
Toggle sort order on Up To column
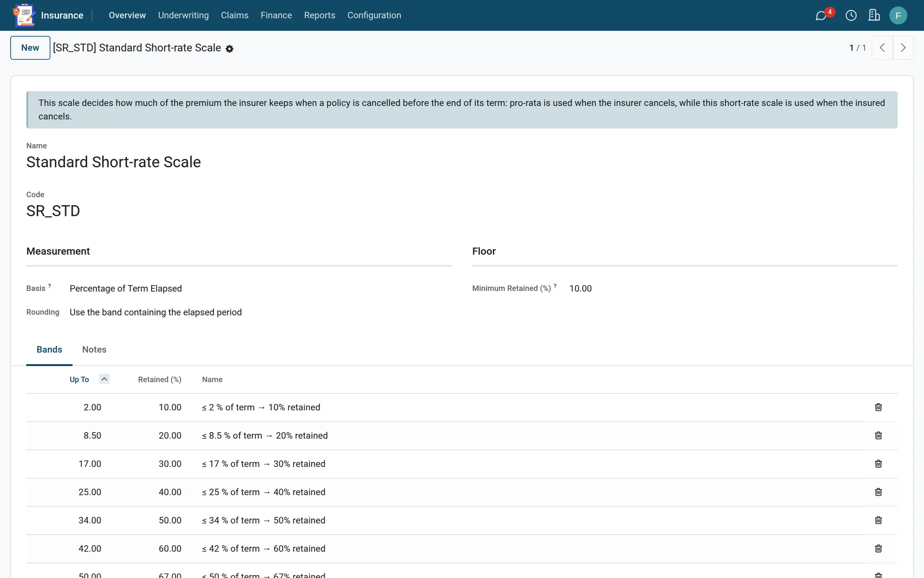point(104,379)
